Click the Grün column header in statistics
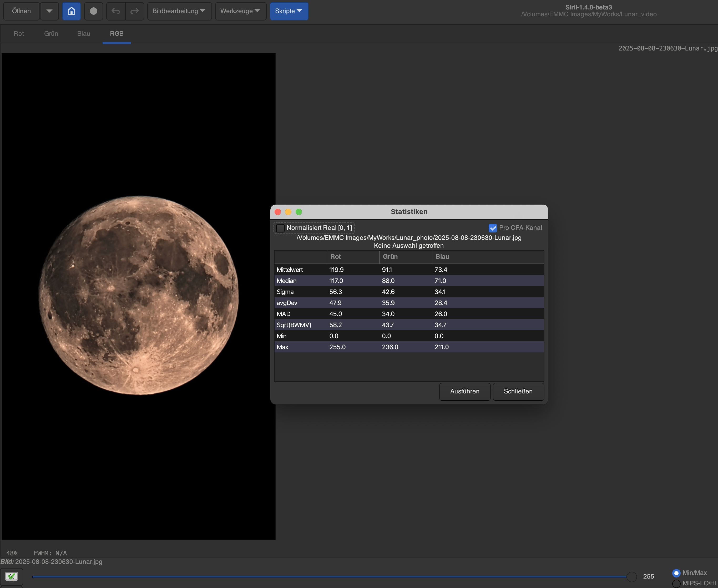 pyautogui.click(x=406, y=257)
